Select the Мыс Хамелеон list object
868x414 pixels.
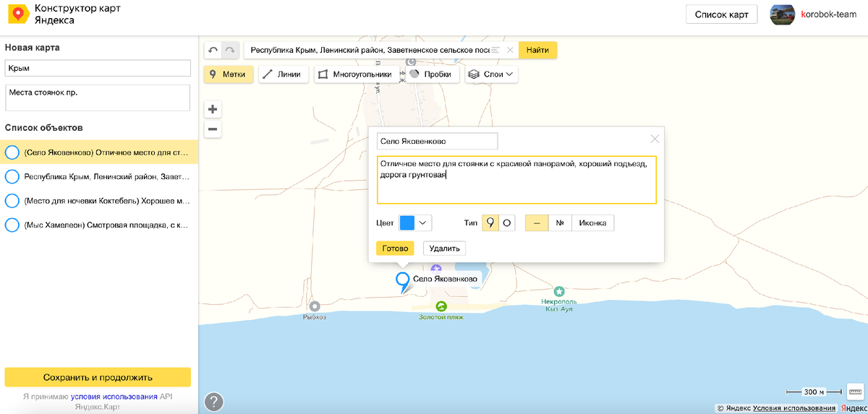click(x=99, y=225)
